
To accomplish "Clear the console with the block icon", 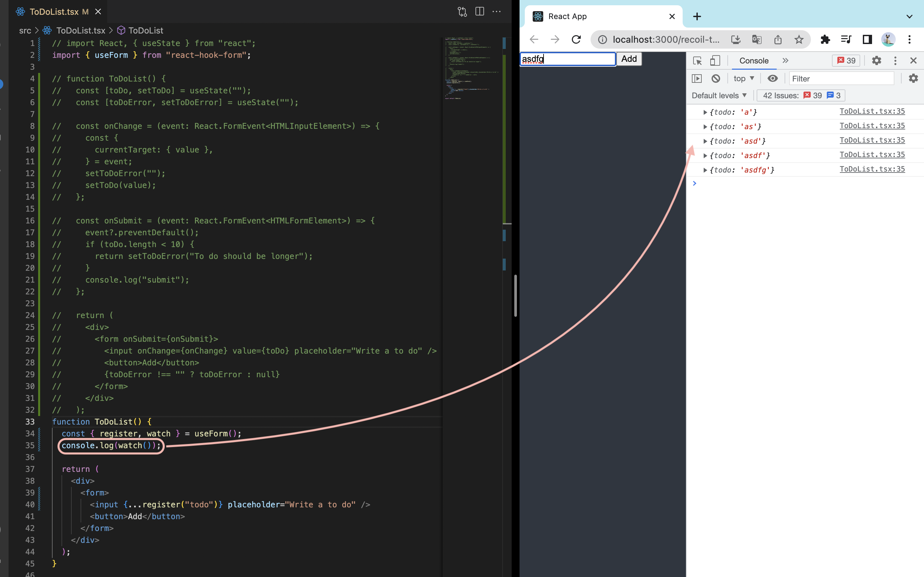I will 716,79.
